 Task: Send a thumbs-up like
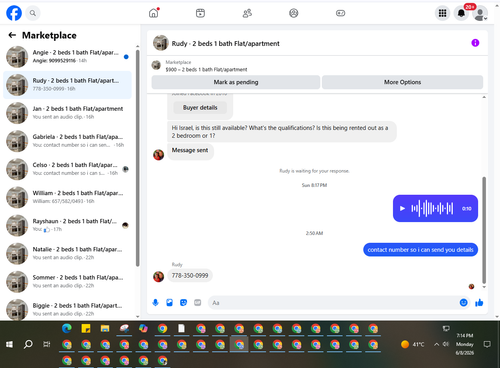pyautogui.click(x=479, y=303)
